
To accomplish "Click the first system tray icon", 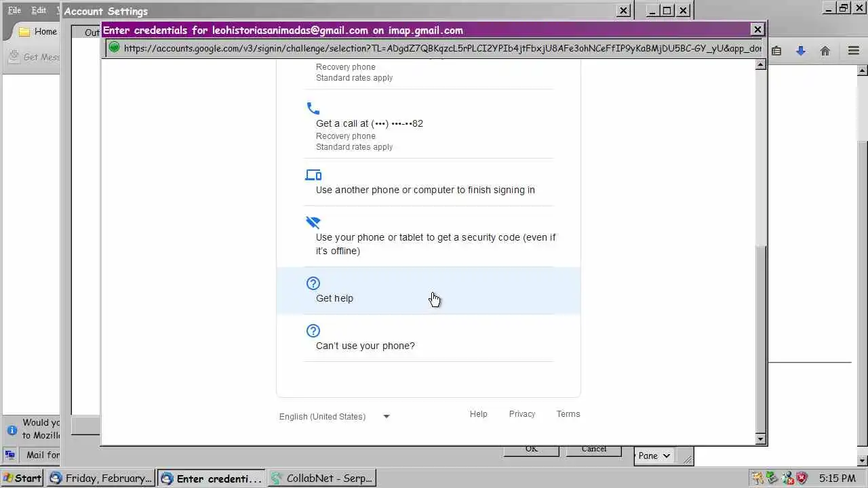I will point(757,478).
